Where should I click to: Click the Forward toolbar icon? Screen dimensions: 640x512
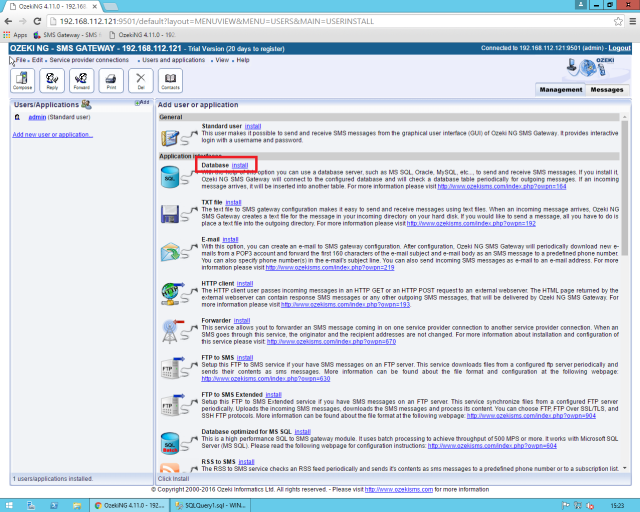pyautogui.click(x=81, y=80)
